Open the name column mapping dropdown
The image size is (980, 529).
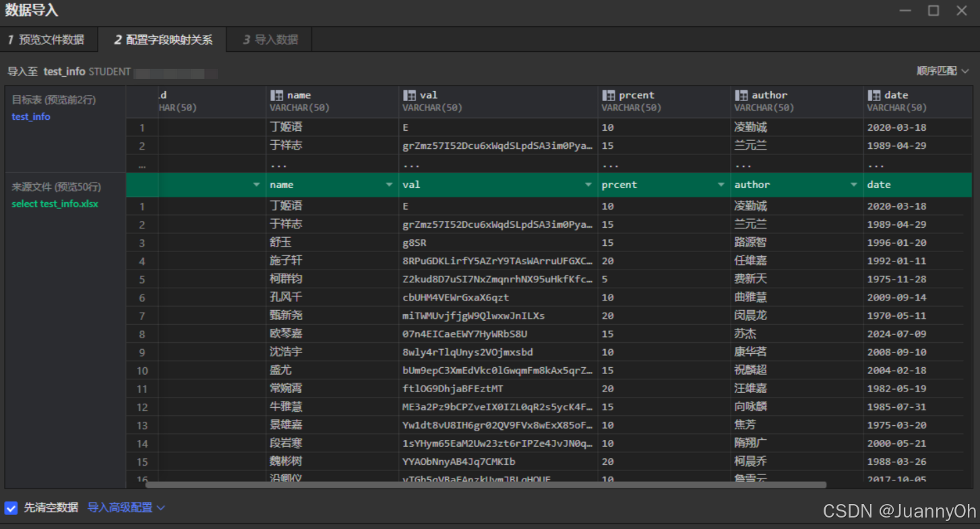point(389,184)
